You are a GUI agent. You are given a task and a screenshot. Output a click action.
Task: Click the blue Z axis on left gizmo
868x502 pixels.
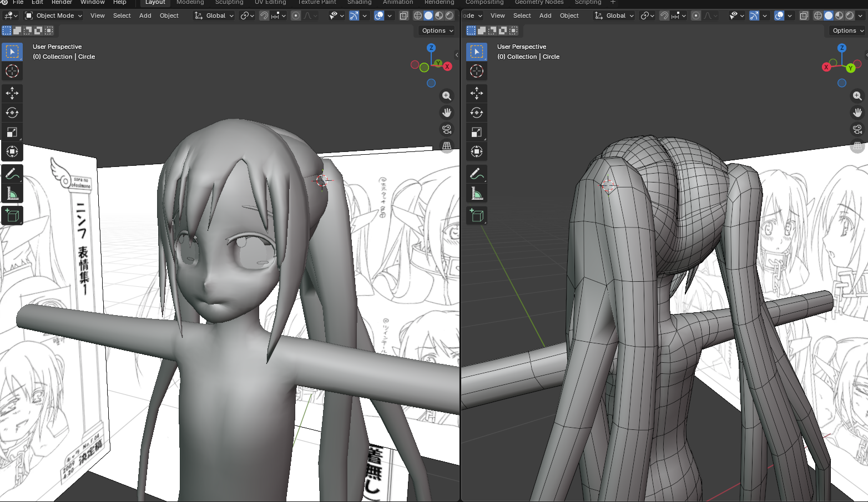pos(431,48)
